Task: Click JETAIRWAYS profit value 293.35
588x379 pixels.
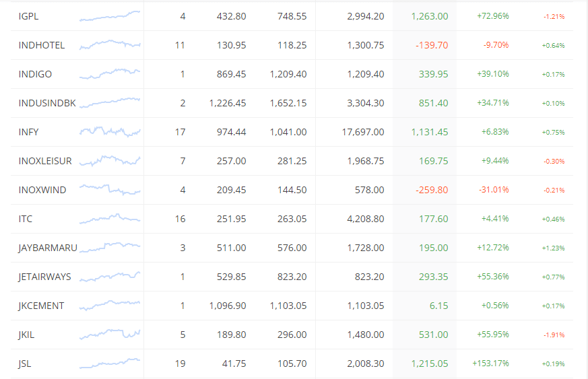Action: [x=434, y=277]
